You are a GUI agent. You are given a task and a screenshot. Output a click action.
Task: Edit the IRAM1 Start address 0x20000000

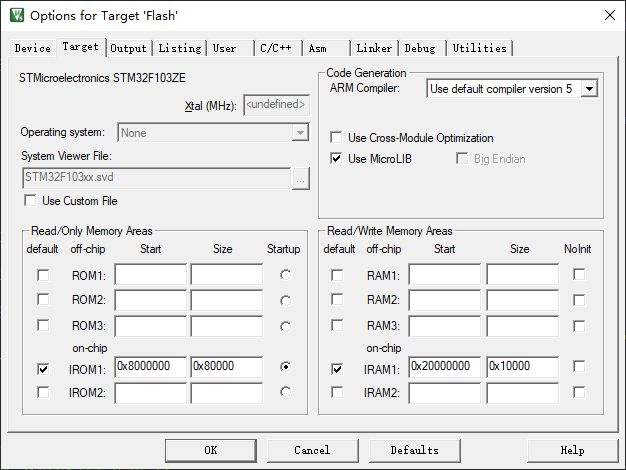point(445,367)
